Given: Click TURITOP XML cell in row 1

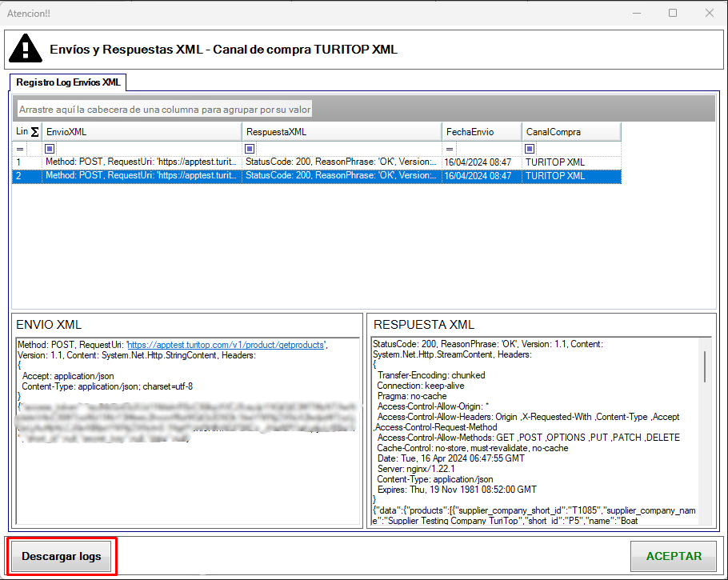Looking at the screenshot, I should pyautogui.click(x=571, y=162).
